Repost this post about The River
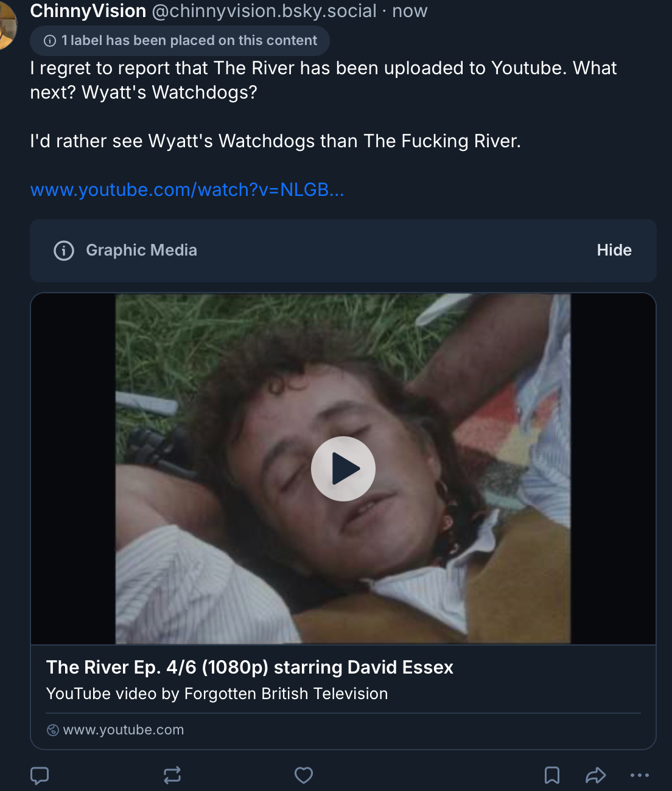 [x=172, y=775]
